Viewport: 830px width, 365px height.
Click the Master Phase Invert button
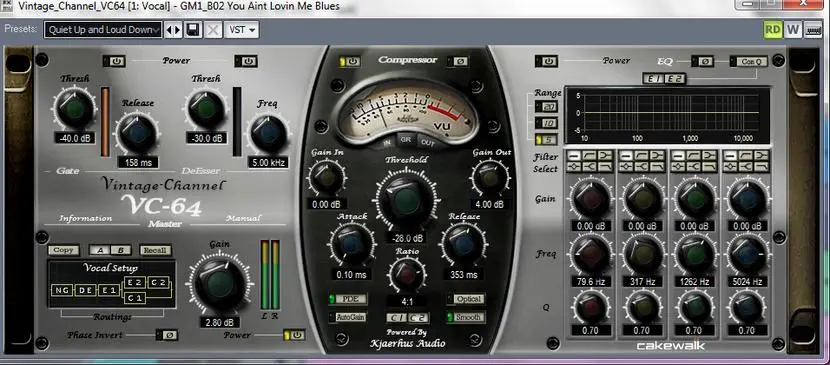pyautogui.click(x=167, y=335)
